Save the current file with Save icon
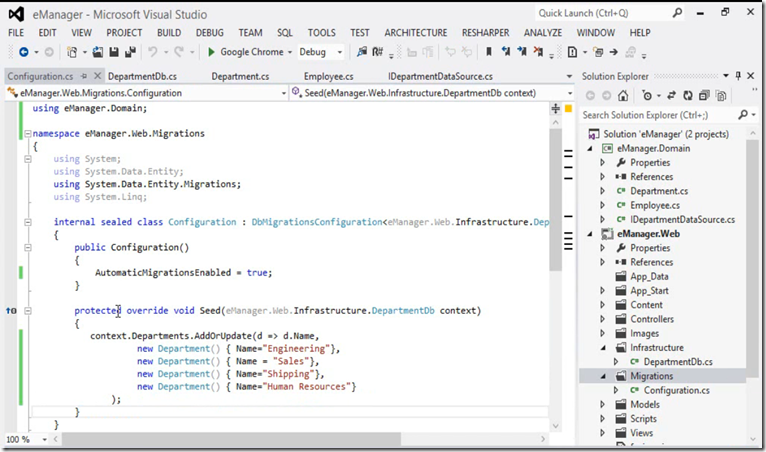The height and width of the screenshot is (452, 766). point(114,52)
